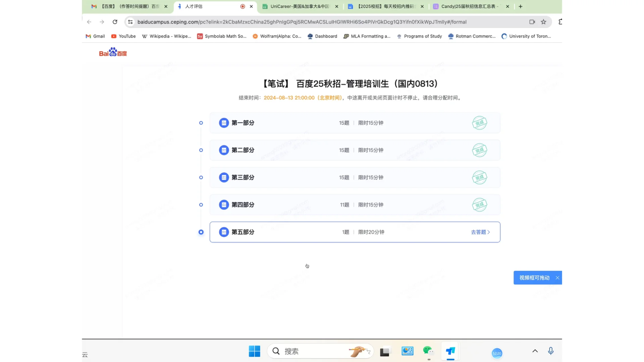The height and width of the screenshot is (362, 644).
Task: Select the active 第五部分 timeline dot
Action: (x=201, y=232)
